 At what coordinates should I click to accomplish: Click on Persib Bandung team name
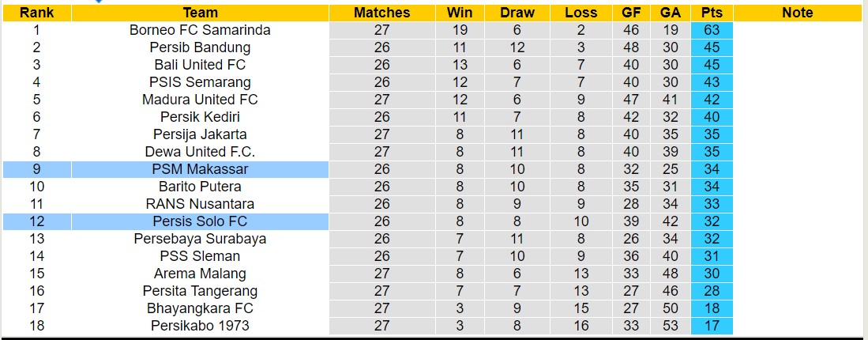[200, 47]
